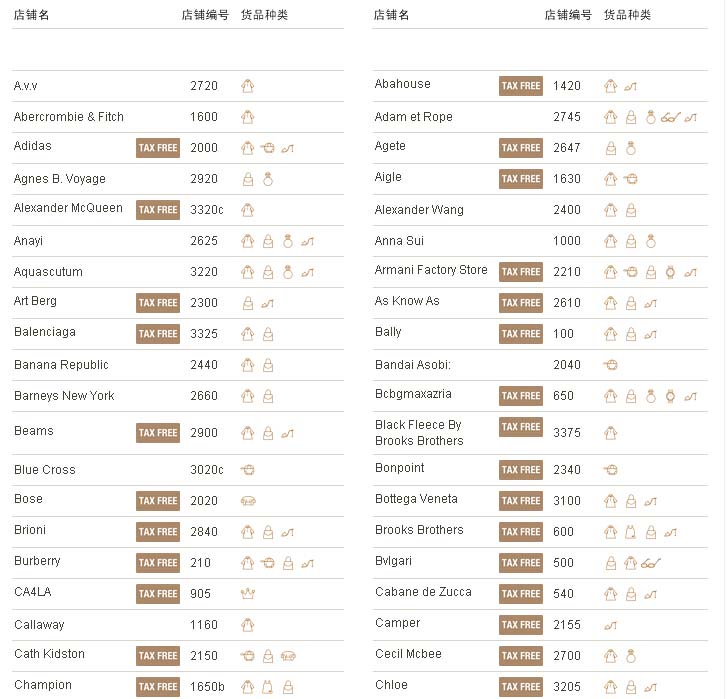Open the Brooks Brothers store name
727x699 pixels.
pyautogui.click(x=419, y=530)
